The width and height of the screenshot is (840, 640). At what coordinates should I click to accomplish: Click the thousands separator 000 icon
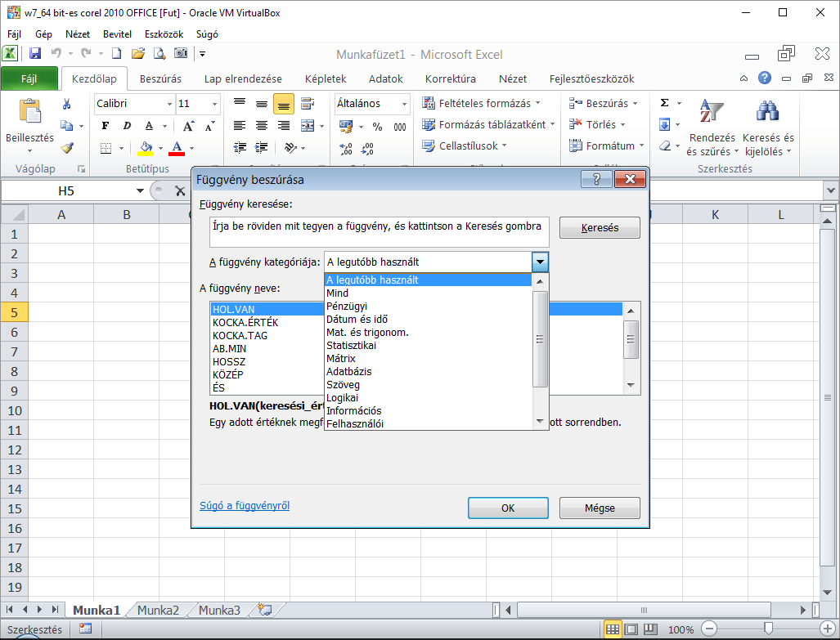click(400, 127)
